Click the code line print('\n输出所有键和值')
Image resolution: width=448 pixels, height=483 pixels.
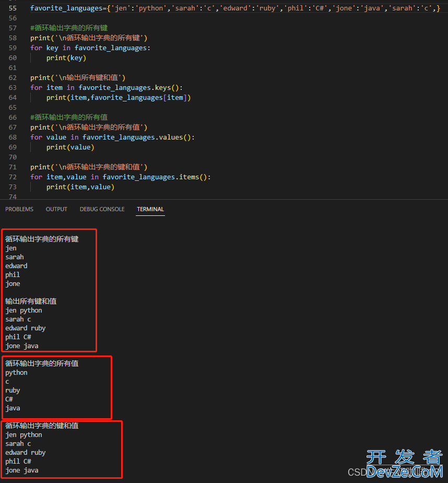pyautogui.click(x=77, y=77)
